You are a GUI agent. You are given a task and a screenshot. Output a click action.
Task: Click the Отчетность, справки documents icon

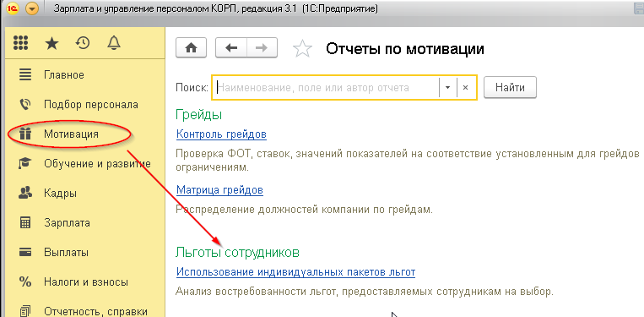pos(25,311)
